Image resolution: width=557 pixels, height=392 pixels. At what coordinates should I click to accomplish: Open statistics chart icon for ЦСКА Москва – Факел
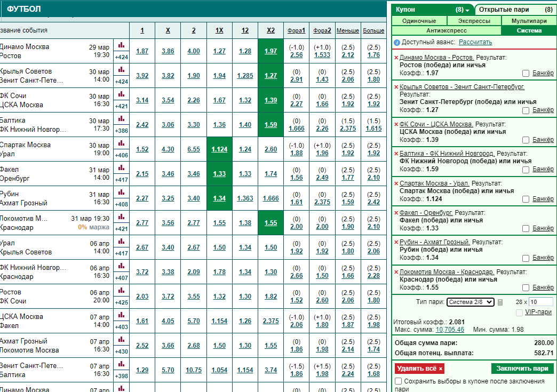[x=122, y=315]
